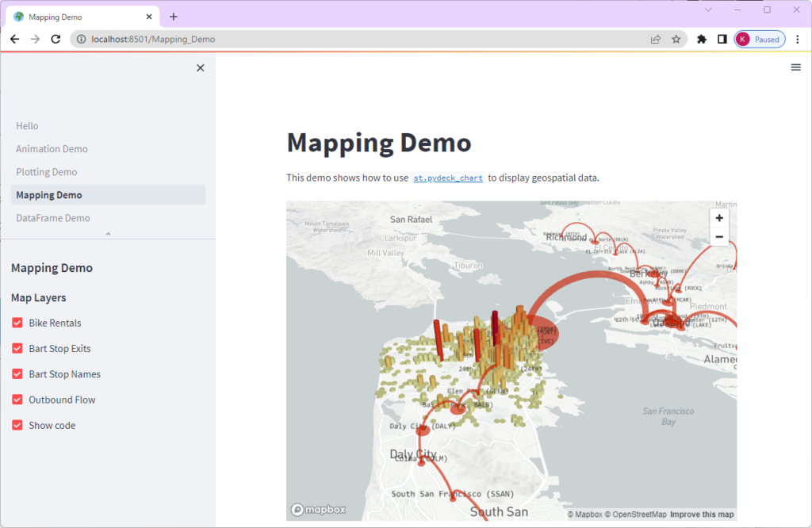812x528 pixels.
Task: Open the © OpenStreetMap attribution link
Action: click(x=635, y=515)
